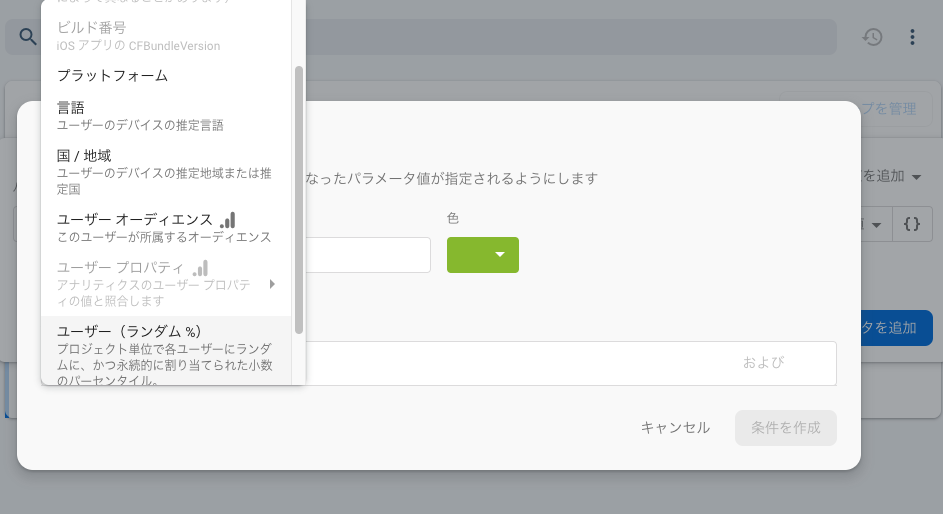943x514 pixels.
Task: Click the 条件を作成 button
Action: coord(785,428)
